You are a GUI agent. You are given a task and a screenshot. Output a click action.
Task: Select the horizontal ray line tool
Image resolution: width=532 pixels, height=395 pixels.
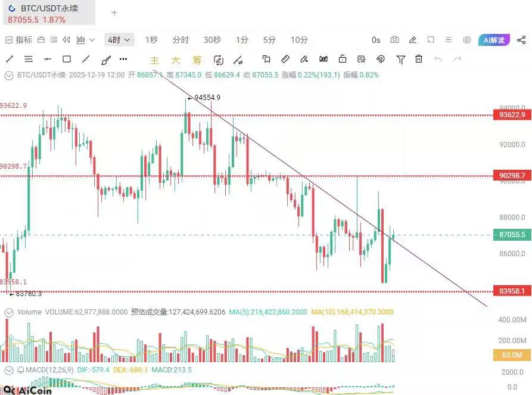48,60
